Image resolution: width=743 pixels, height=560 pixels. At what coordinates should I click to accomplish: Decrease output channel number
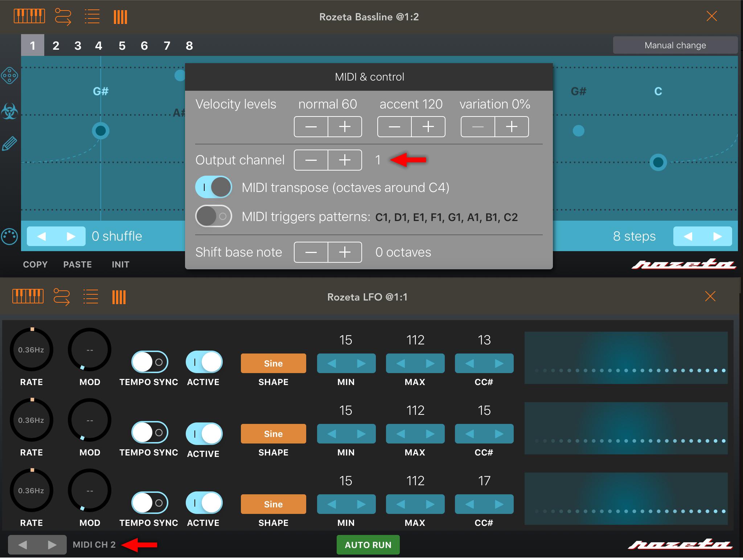click(311, 160)
